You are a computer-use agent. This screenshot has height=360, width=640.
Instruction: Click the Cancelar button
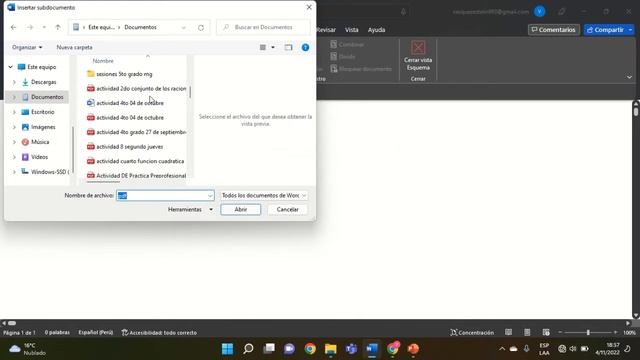(287, 209)
